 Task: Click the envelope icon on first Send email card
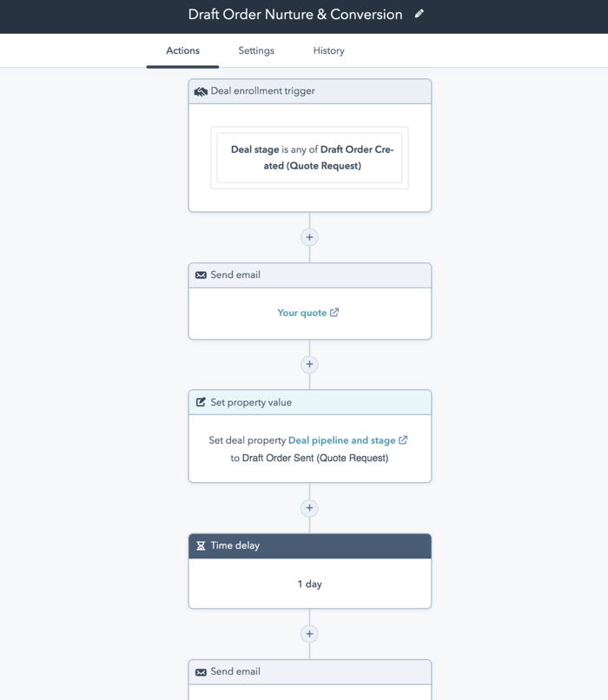coord(201,275)
